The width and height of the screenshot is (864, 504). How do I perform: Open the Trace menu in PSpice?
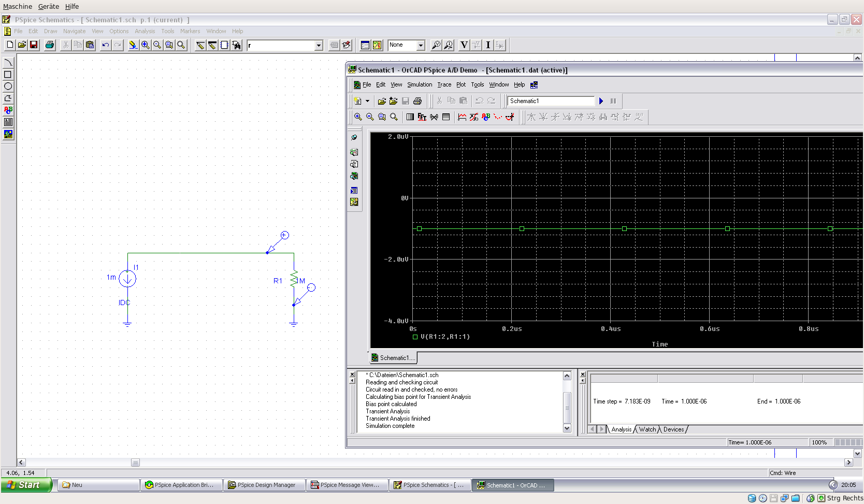point(444,85)
